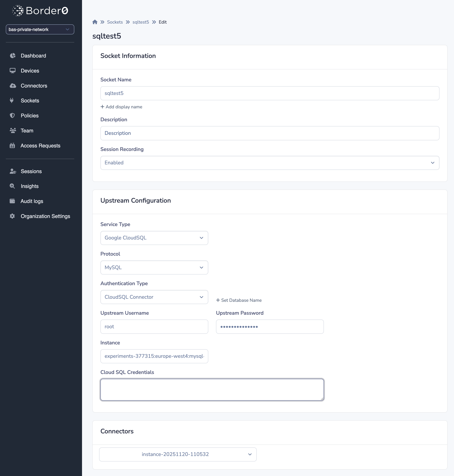Click the Organization Settings gear icon
This screenshot has width=454, height=476.
(x=12, y=216)
